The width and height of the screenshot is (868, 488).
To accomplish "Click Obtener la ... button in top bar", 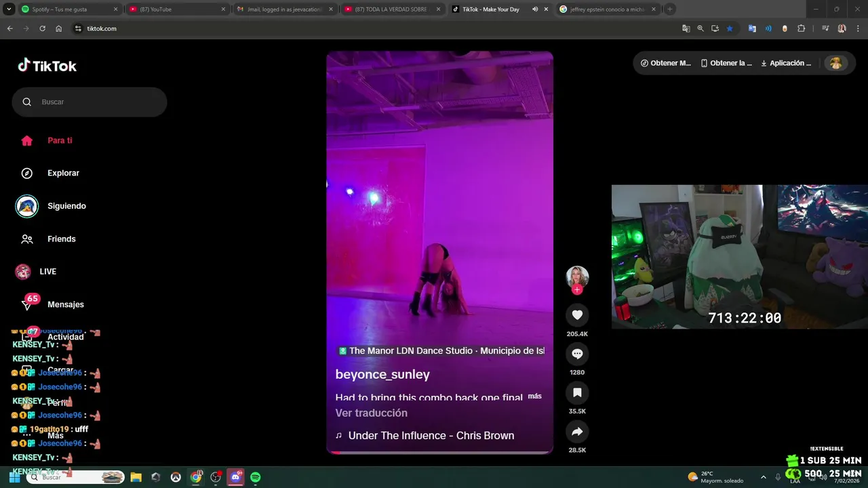I will 726,63.
